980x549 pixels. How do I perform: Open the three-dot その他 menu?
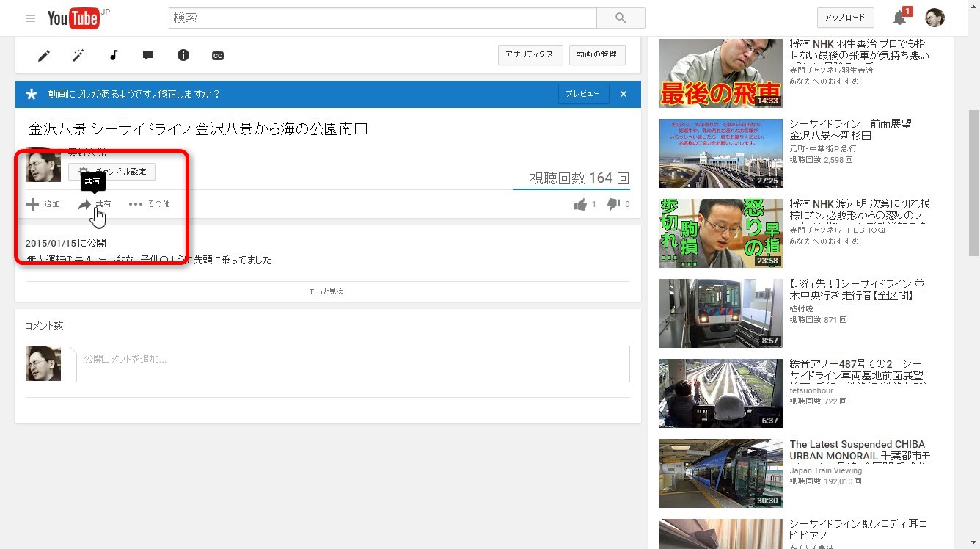click(149, 204)
